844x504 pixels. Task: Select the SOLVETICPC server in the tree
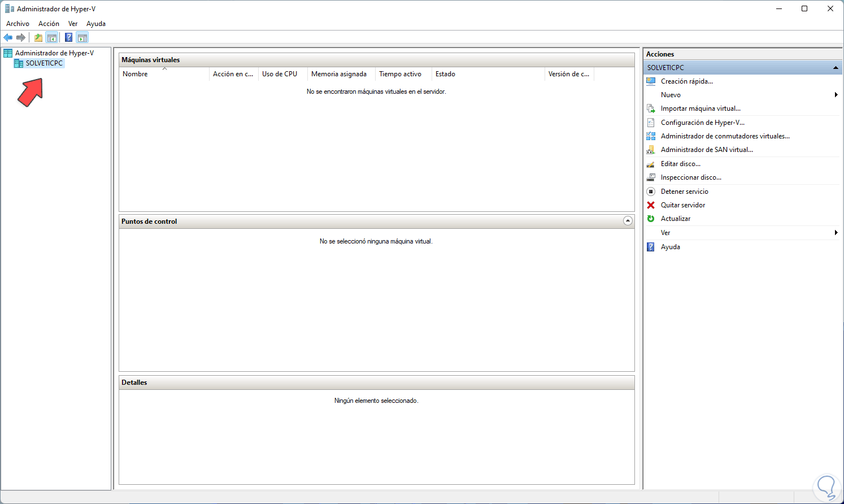pyautogui.click(x=44, y=63)
